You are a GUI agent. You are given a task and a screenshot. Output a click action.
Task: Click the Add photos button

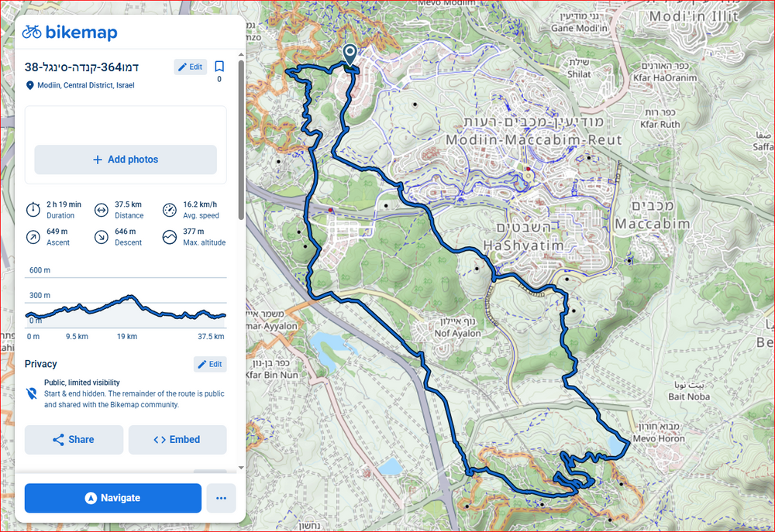coord(126,160)
